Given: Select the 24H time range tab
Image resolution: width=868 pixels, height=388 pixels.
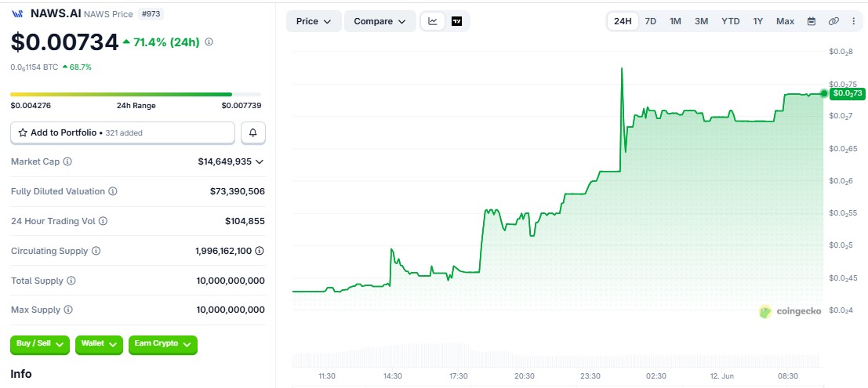Looking at the screenshot, I should (x=623, y=22).
